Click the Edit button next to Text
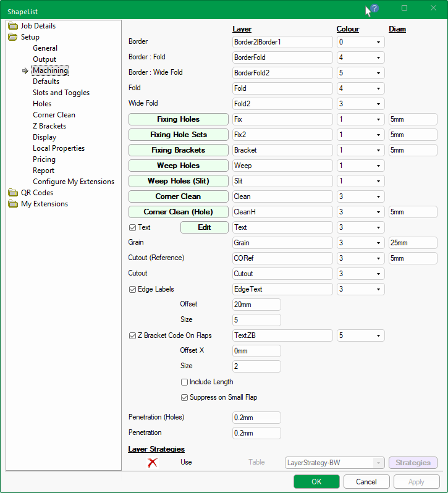This screenshot has width=448, height=493. coord(204,227)
